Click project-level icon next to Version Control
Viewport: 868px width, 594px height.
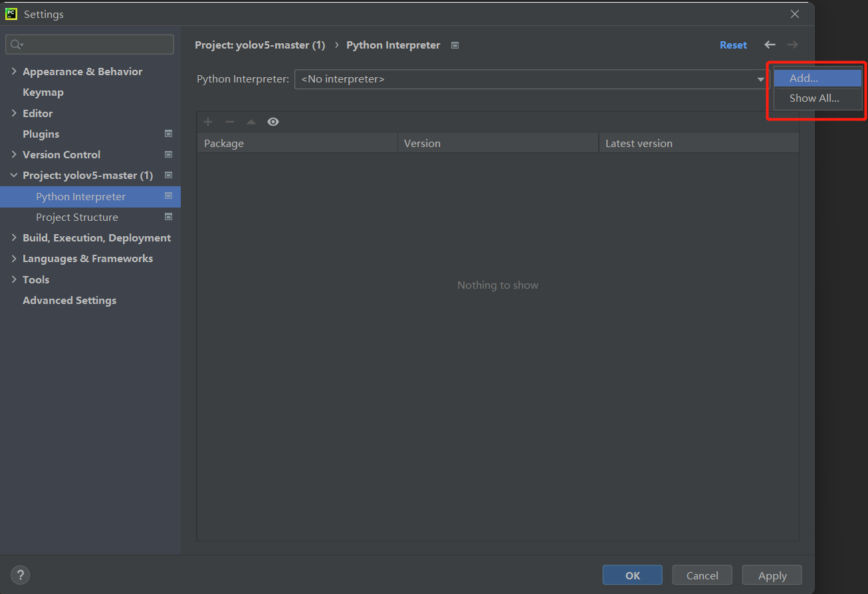[168, 154]
